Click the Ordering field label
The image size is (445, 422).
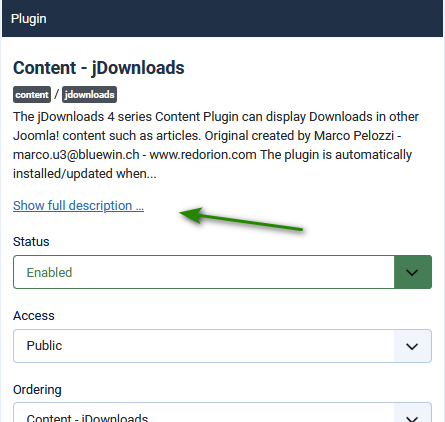pos(37,390)
